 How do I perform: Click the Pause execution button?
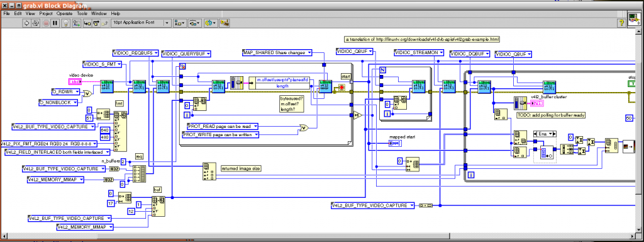pos(55,23)
